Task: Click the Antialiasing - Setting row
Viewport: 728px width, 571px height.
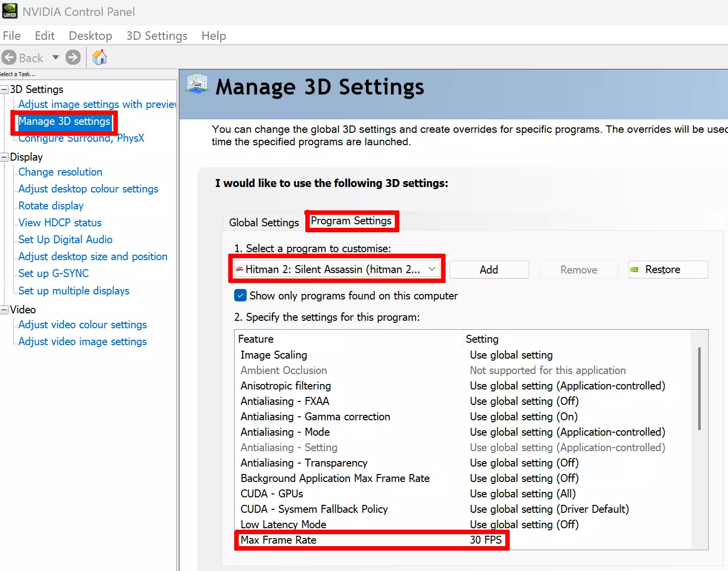Action: pos(462,448)
